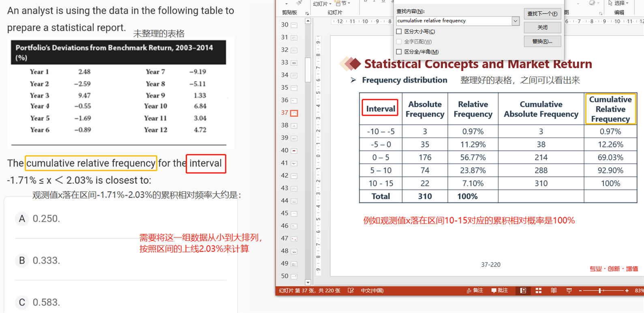Select slide 47 thumbnail

tap(294, 238)
